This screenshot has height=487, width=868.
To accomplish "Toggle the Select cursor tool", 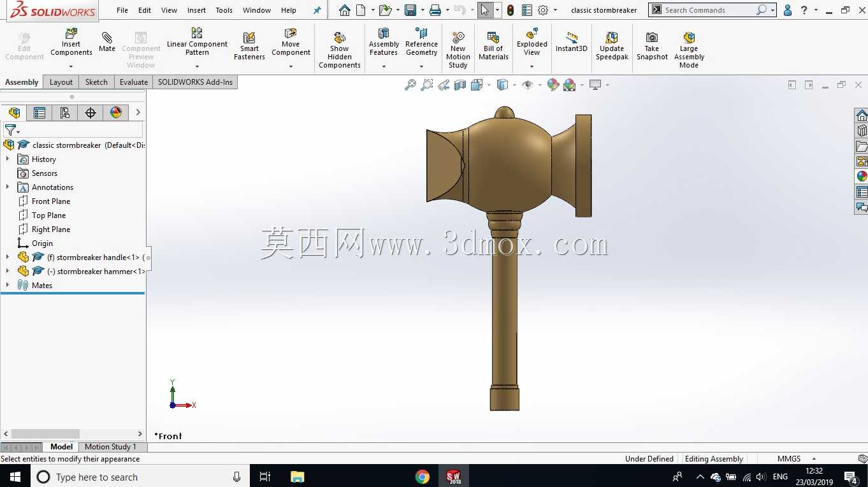I will coord(485,10).
